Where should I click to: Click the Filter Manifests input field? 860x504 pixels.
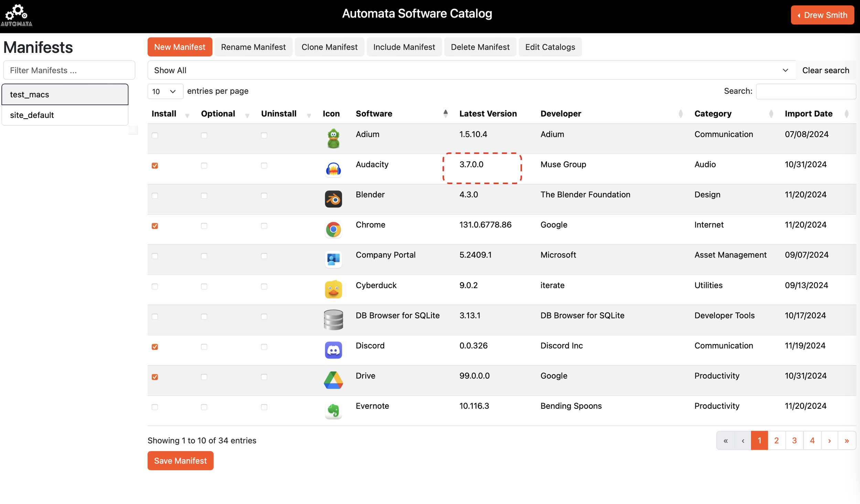click(69, 70)
